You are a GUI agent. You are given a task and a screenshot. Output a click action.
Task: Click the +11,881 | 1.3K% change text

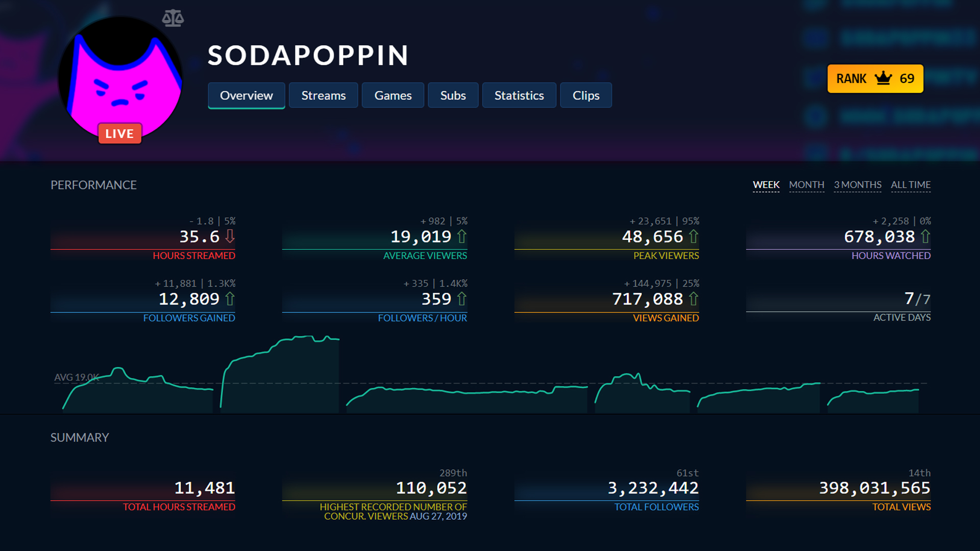pos(195,283)
